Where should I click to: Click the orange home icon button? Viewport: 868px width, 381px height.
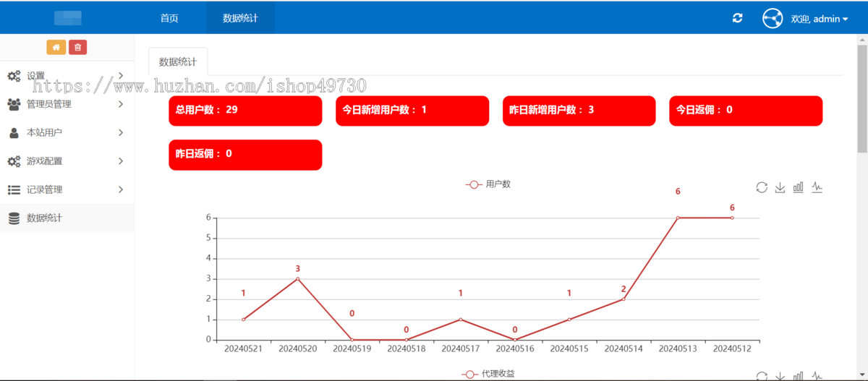click(x=56, y=47)
